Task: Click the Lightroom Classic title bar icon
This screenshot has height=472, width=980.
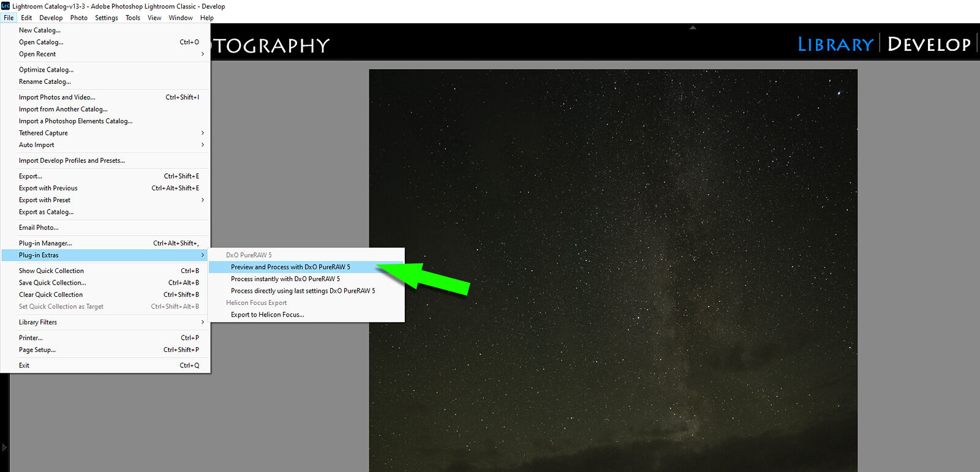Action: [6, 6]
